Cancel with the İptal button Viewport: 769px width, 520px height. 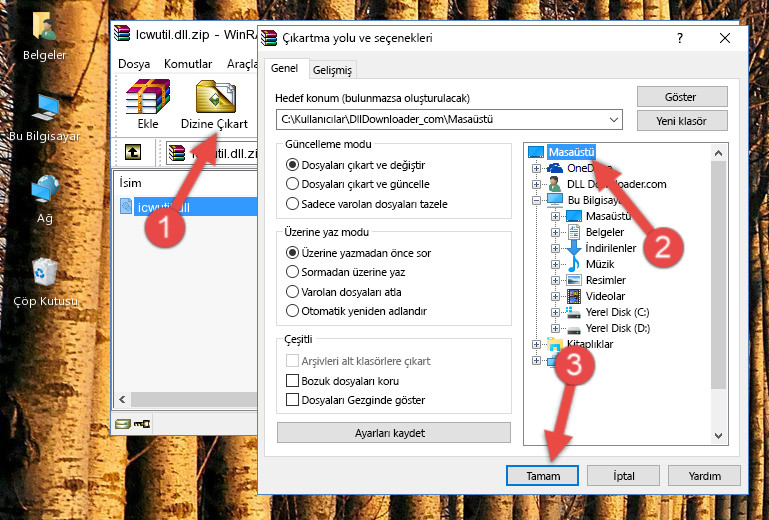click(x=623, y=476)
